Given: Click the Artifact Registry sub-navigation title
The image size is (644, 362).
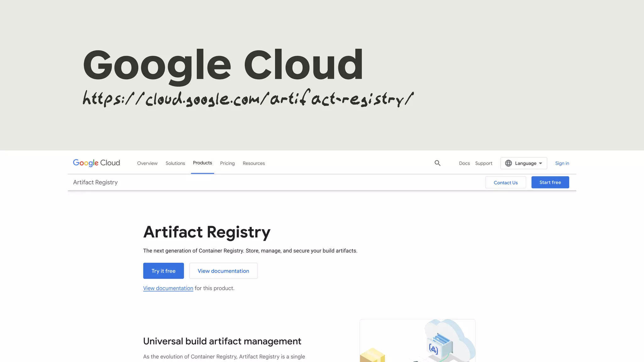Looking at the screenshot, I should [95, 182].
